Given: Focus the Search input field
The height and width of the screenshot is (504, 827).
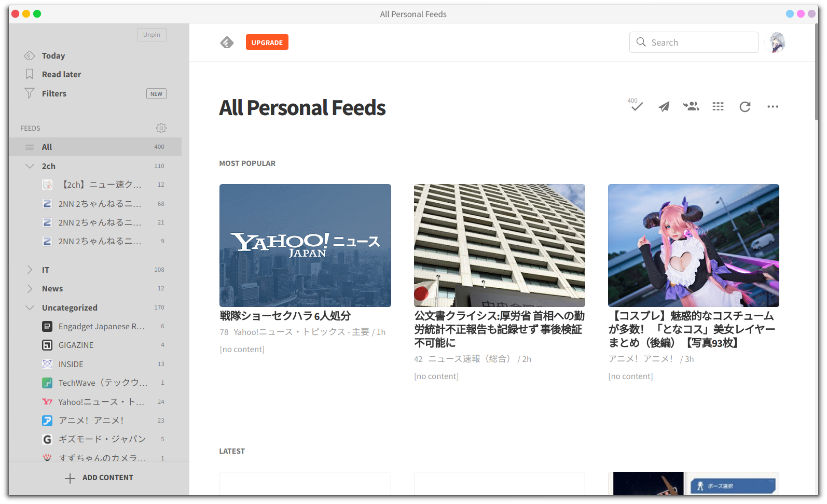Looking at the screenshot, I should click(x=694, y=42).
